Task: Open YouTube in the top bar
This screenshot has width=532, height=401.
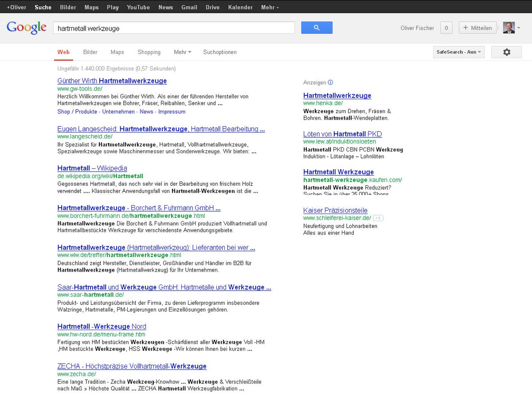Action: (138, 7)
